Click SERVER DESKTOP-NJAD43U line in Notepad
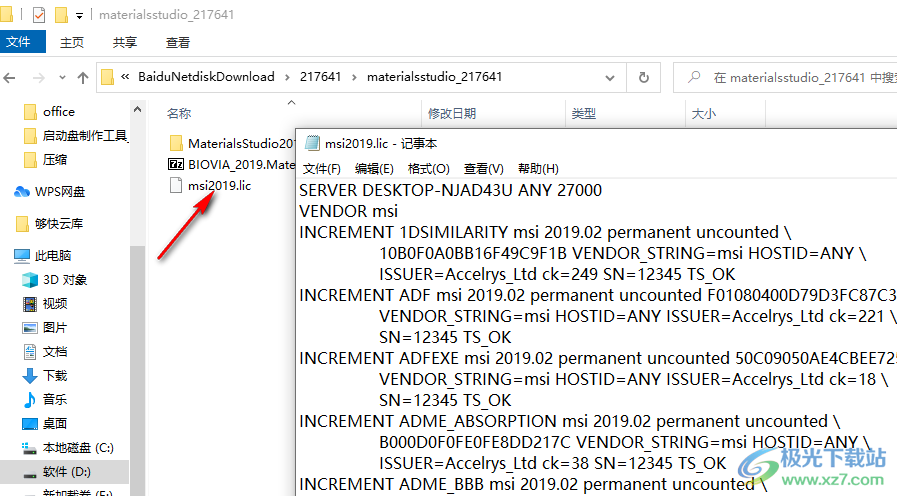 coord(450,190)
